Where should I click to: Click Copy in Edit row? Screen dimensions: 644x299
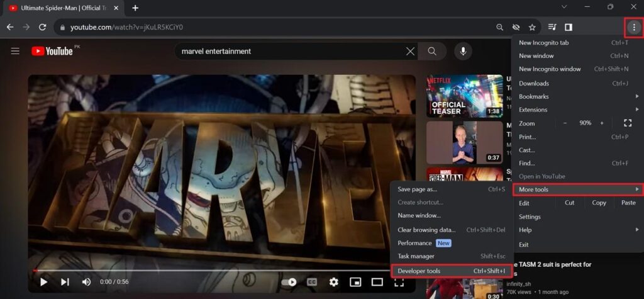click(x=599, y=202)
